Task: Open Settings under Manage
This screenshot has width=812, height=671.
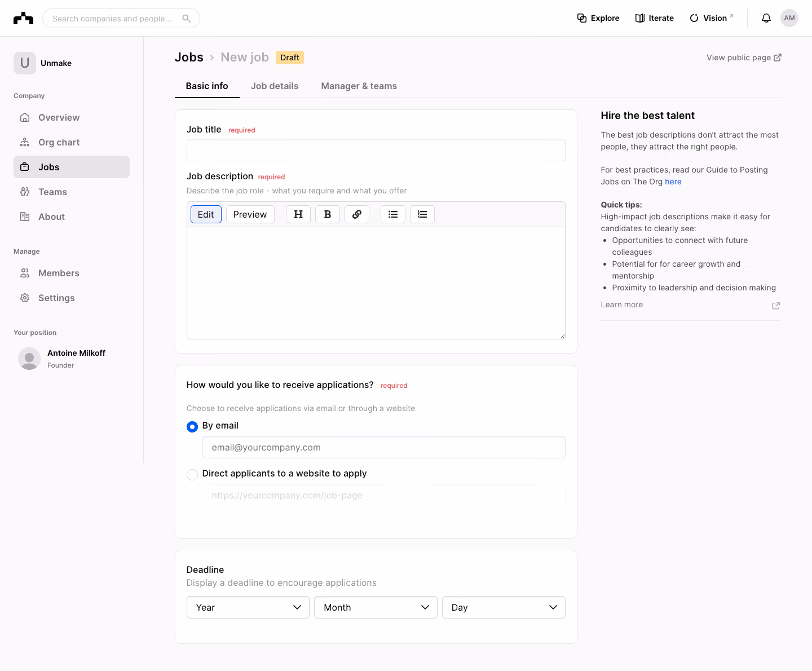Action: coord(72,298)
